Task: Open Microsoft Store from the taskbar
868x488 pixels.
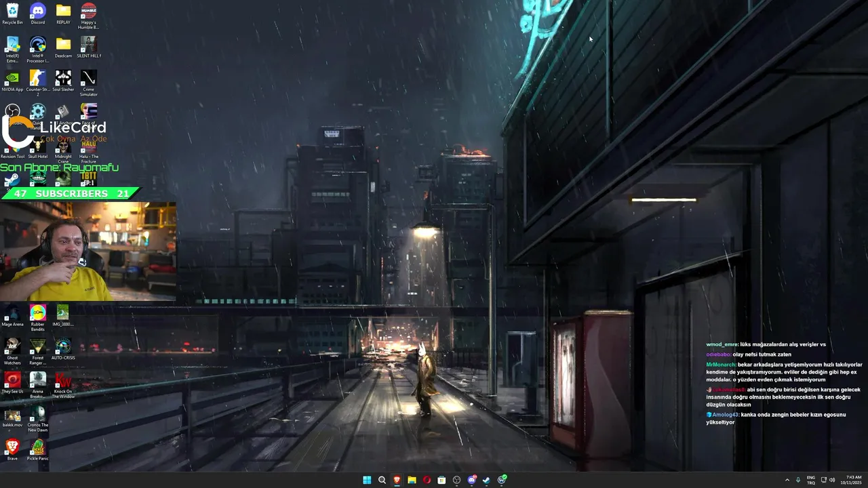Action: tap(441, 480)
